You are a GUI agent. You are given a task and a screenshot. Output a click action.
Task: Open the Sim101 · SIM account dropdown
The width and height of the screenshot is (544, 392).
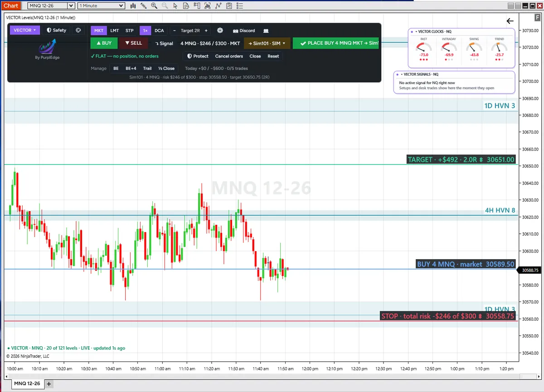267,44
